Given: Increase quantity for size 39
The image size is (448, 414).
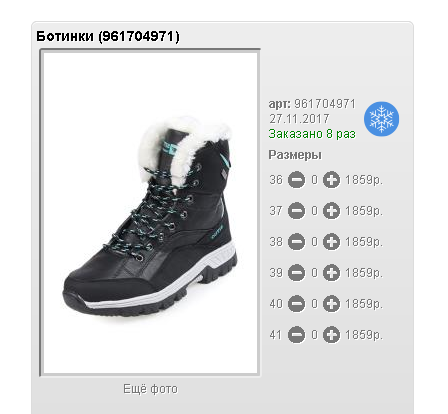Looking at the screenshot, I should click(x=331, y=273).
